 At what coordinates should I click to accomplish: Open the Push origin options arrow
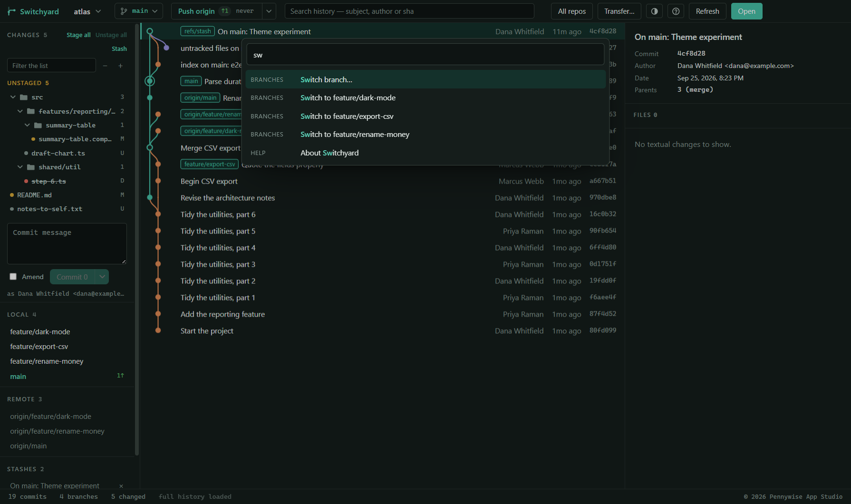[269, 11]
